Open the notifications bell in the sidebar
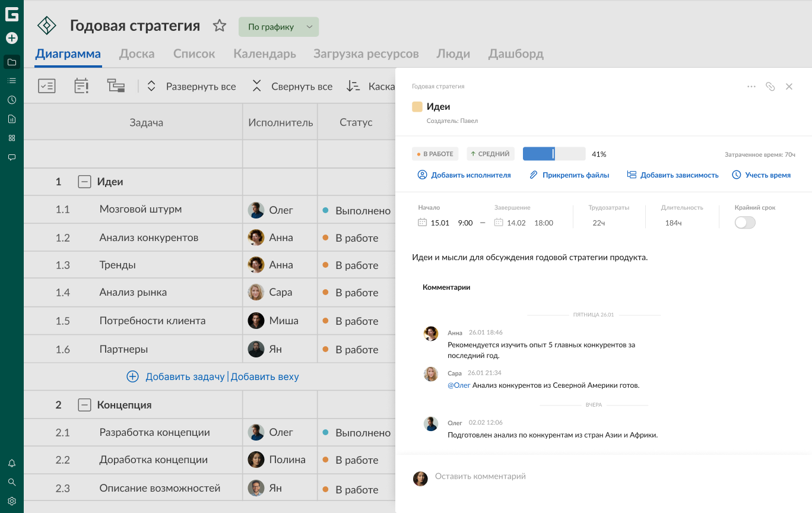 (x=12, y=463)
